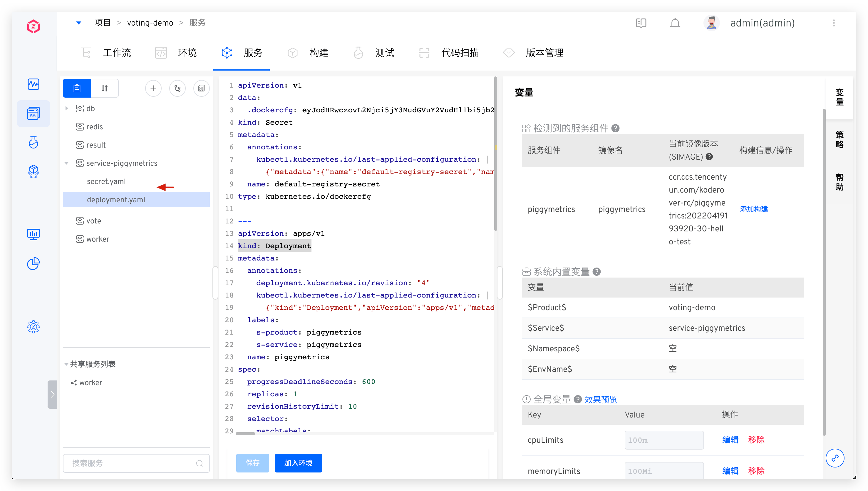The image size is (868, 491).
Task: Switch to service list view toggle
Action: [x=77, y=88]
